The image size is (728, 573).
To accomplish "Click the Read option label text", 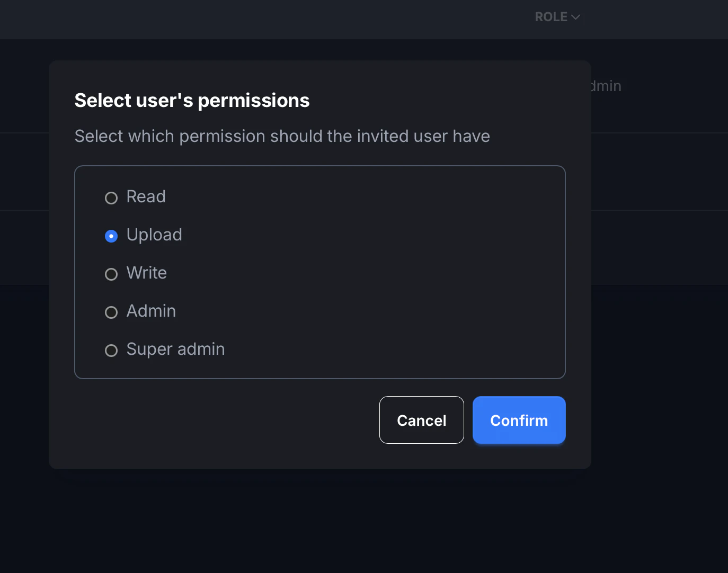I will [146, 196].
